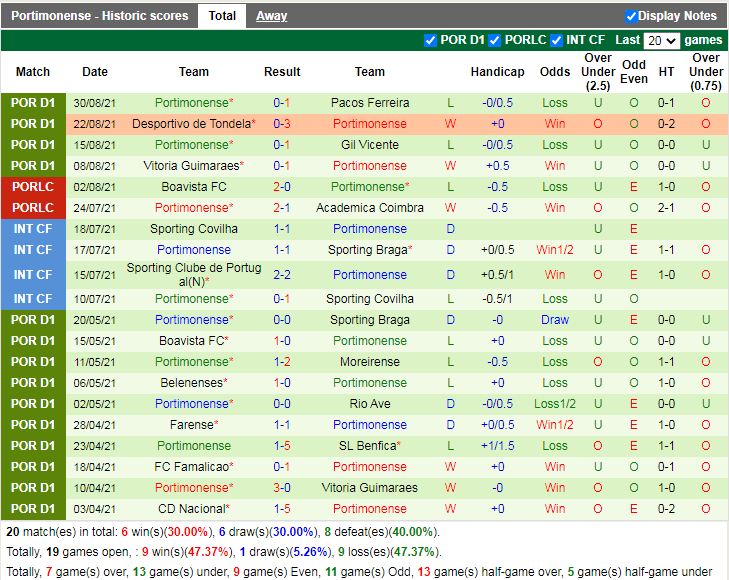Open Pacos Ferreira team from 30/08/21 match
The image size is (729, 580).
[x=370, y=103]
